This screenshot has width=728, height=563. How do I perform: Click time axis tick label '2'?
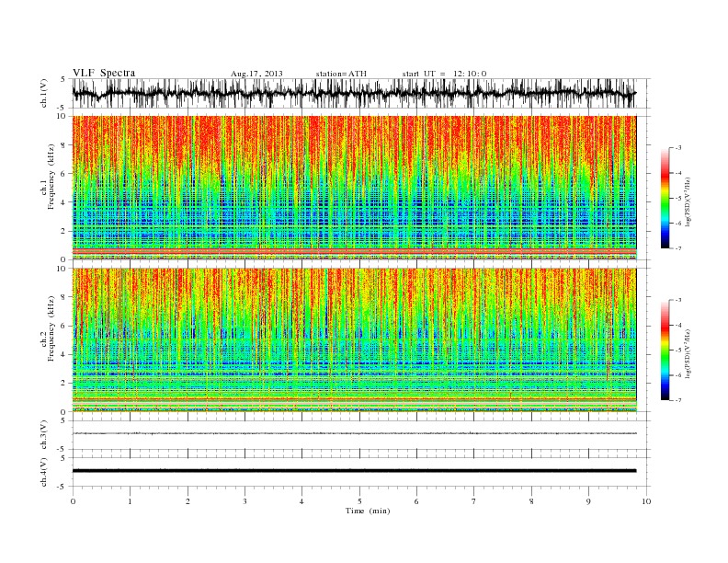coord(188,501)
